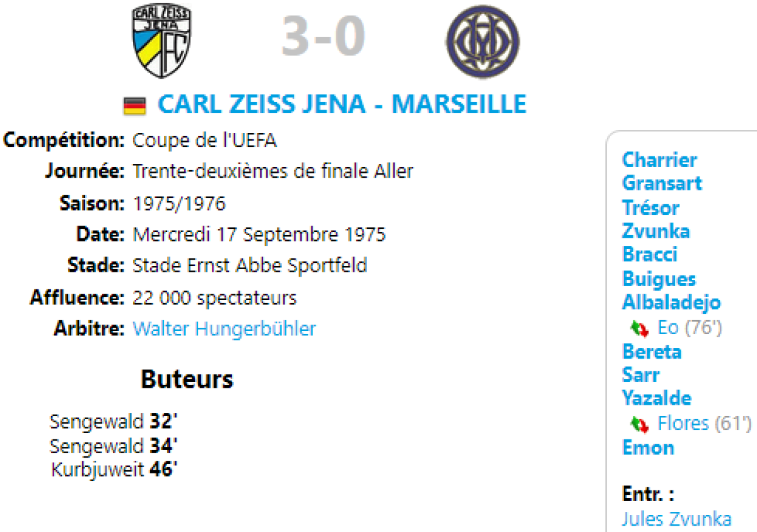
Task: Click on Zvunka in the lineup
Action: (x=656, y=231)
